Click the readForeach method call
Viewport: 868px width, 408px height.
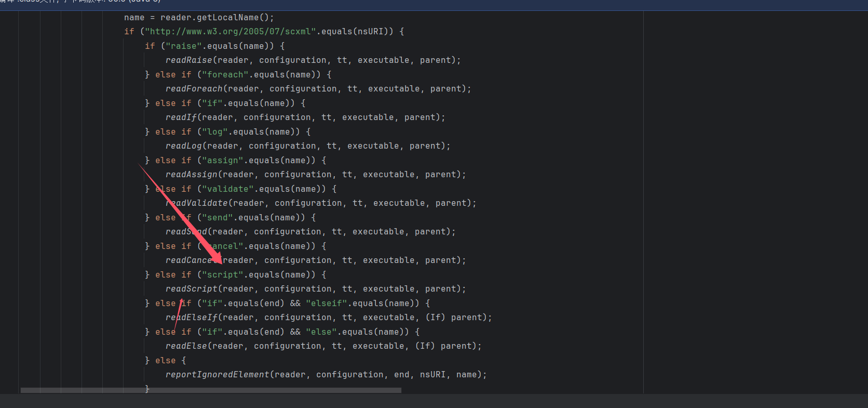[x=194, y=89]
